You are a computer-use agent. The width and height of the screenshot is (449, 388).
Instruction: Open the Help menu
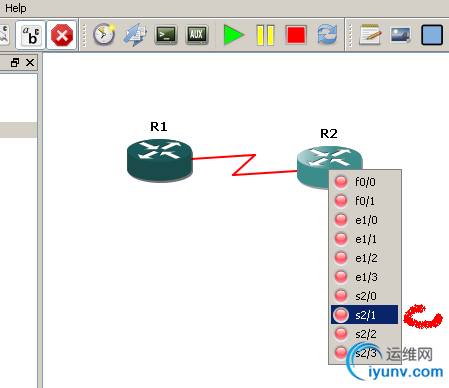(x=15, y=8)
